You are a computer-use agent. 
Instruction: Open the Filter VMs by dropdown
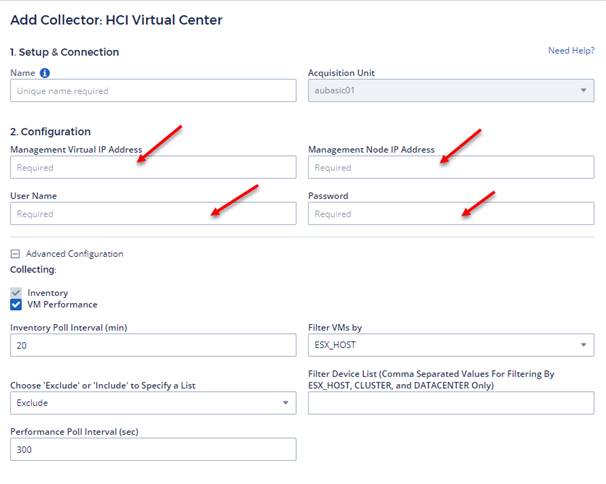pos(451,345)
